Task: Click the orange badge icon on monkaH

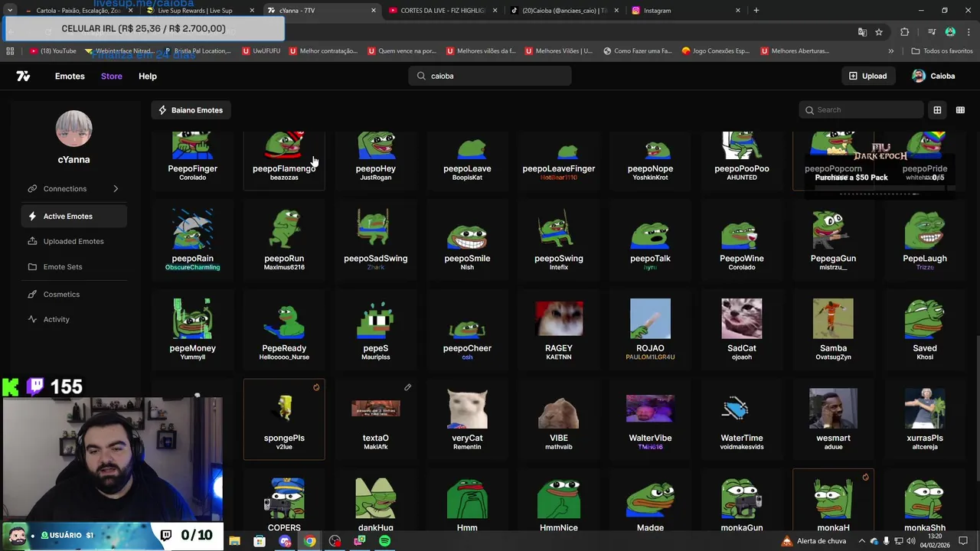Action: tap(865, 478)
